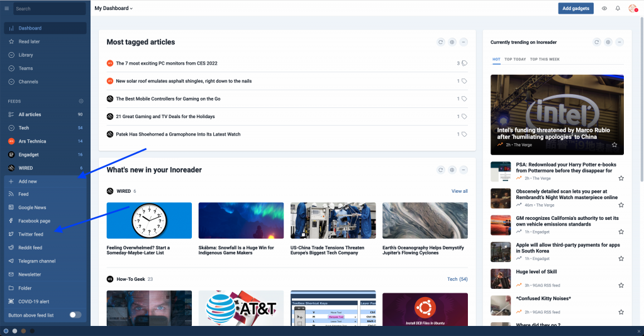Click View all link for WIRED
This screenshot has width=644, height=336.
459,191
